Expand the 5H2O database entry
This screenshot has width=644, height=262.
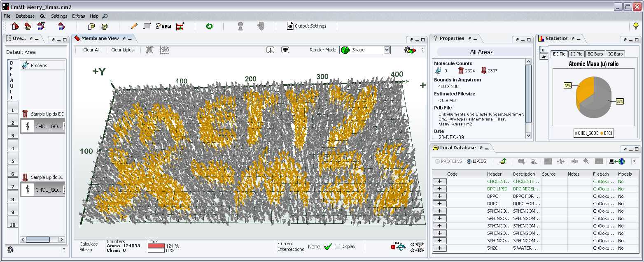[x=439, y=248]
